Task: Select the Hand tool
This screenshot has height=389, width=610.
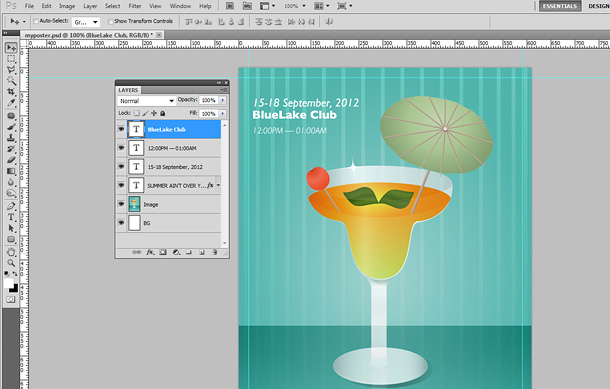Action: (x=11, y=252)
